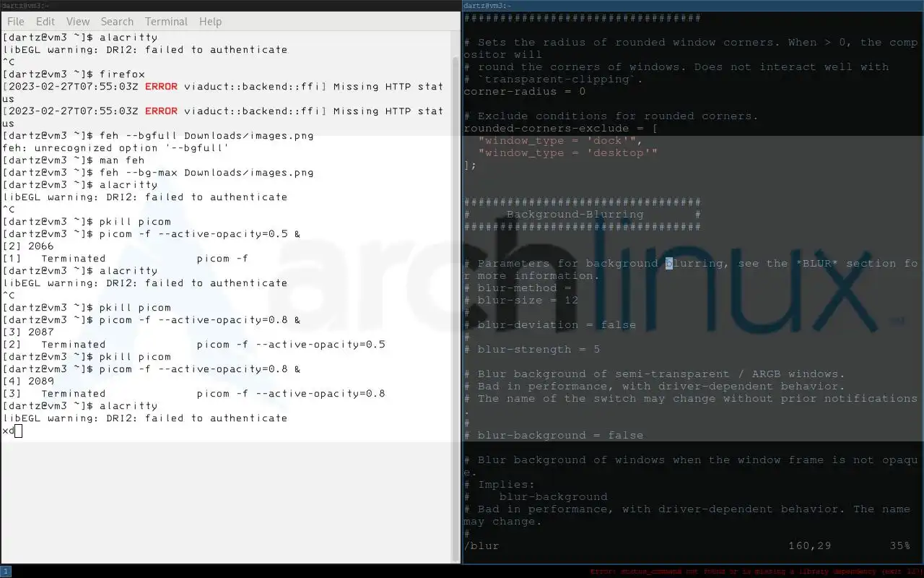
Task: Click the '[3] 2087' job line
Action: pyautogui.click(x=28, y=332)
